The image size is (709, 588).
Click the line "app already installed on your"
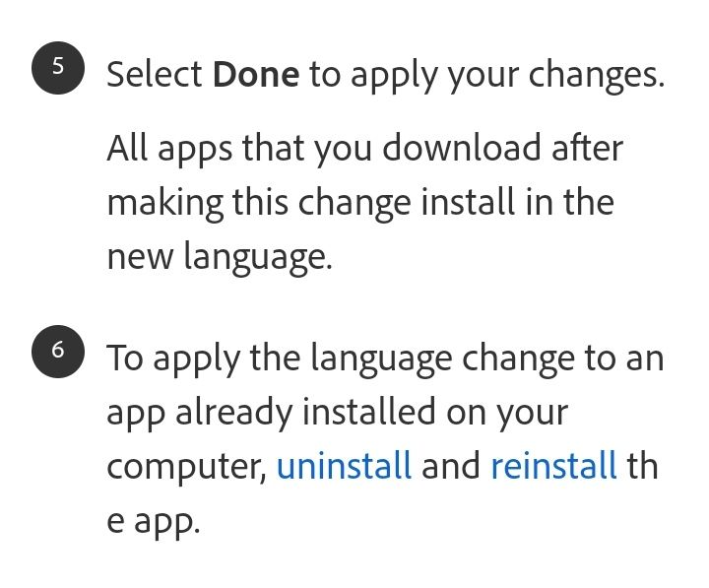[x=337, y=411]
